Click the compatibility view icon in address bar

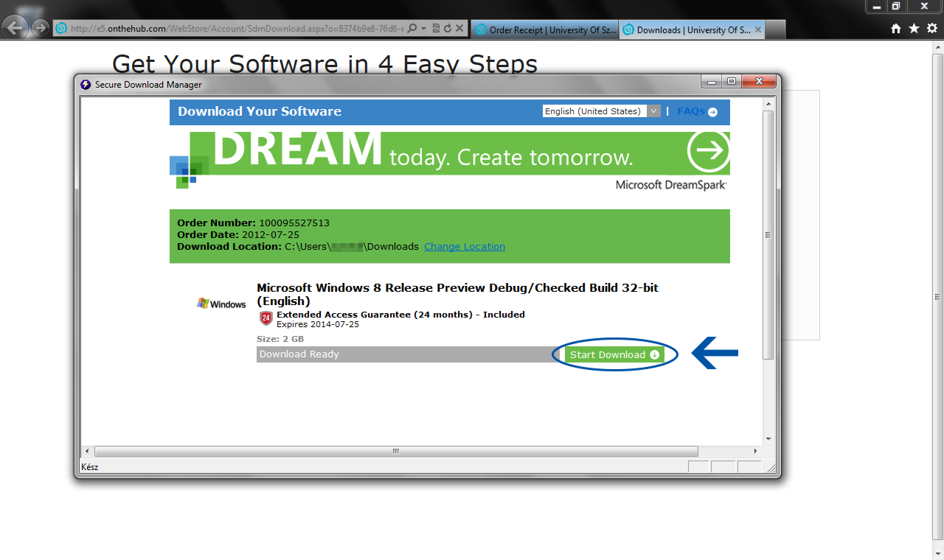(436, 29)
